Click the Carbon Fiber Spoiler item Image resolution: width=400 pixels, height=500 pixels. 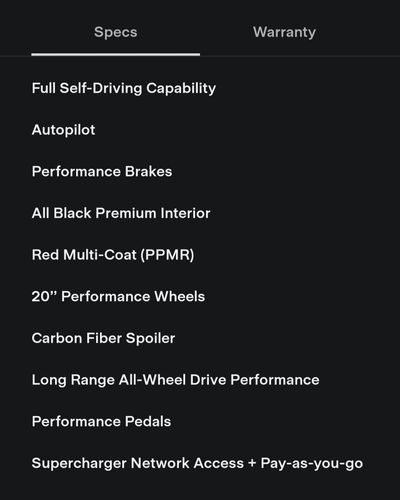[x=103, y=338]
